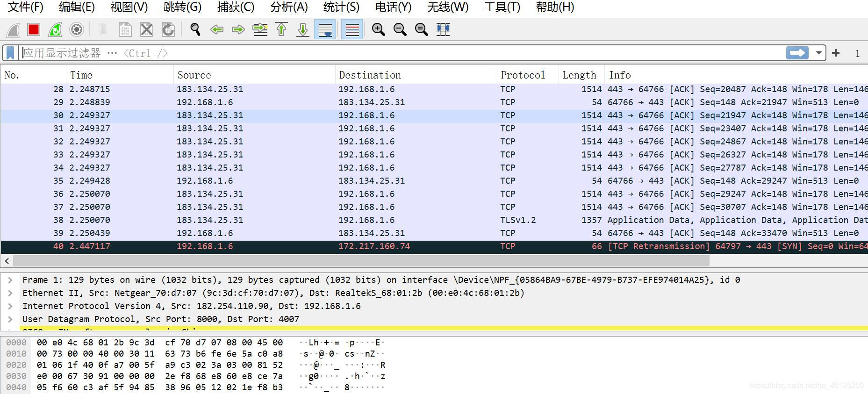This screenshot has height=394, width=868.
Task: Expand Internet Protocol Version 4 row
Action: (x=10, y=306)
